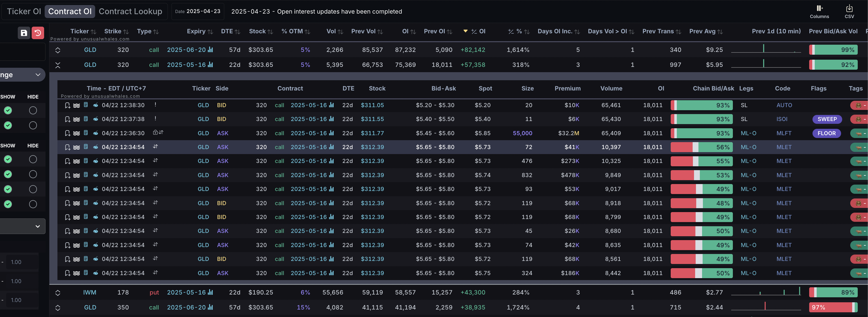Click the red reset history icon
The width and height of the screenshot is (868, 317).
pos(38,33)
